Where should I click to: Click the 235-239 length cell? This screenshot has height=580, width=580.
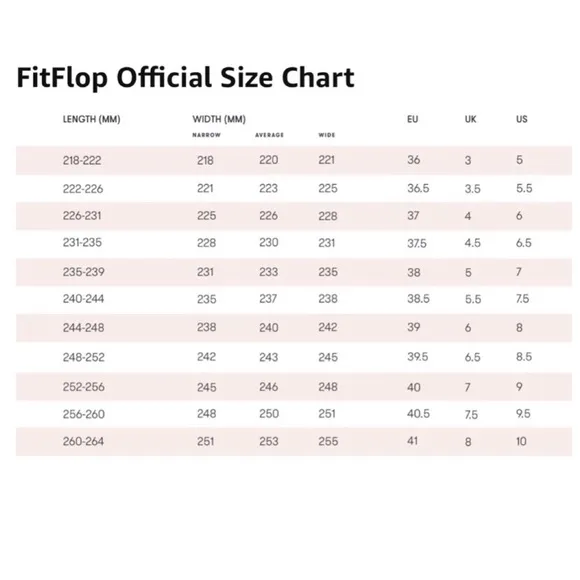point(84,272)
